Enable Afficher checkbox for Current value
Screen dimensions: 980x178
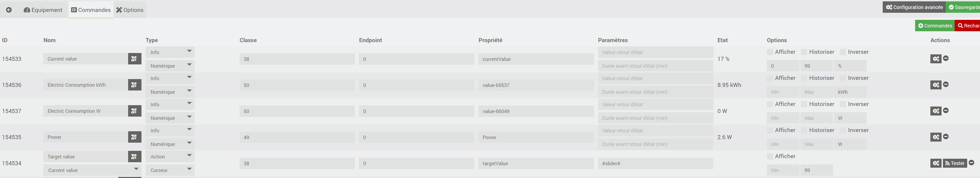pos(770,52)
